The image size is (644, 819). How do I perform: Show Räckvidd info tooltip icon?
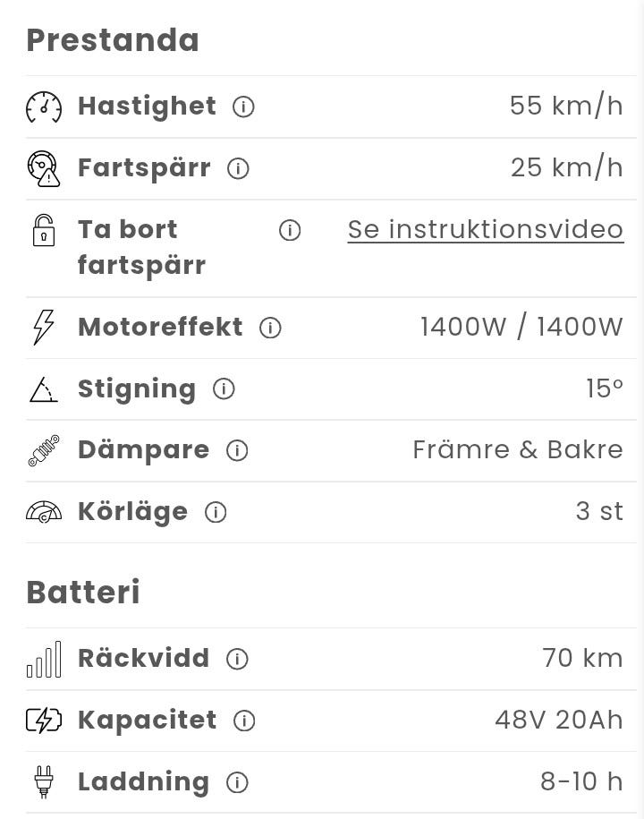237,660
